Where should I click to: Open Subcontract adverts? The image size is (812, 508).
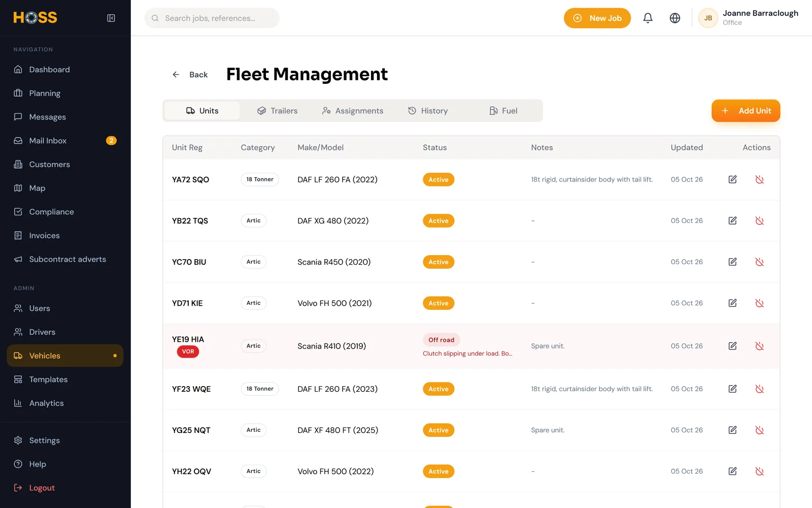tap(65, 259)
